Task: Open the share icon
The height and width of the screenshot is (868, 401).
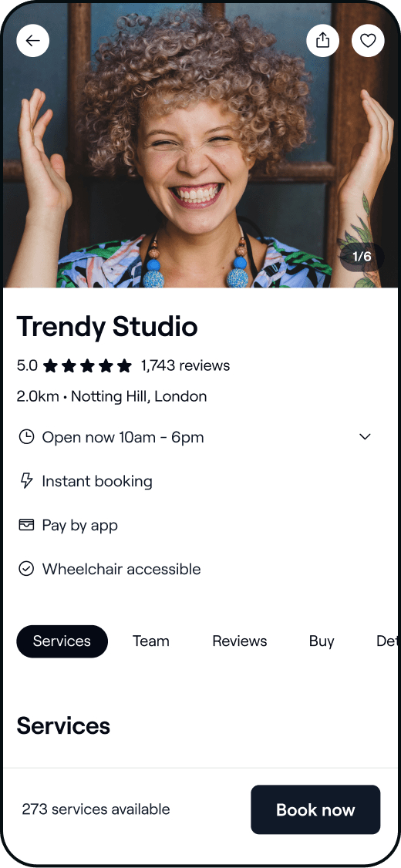Action: [323, 40]
